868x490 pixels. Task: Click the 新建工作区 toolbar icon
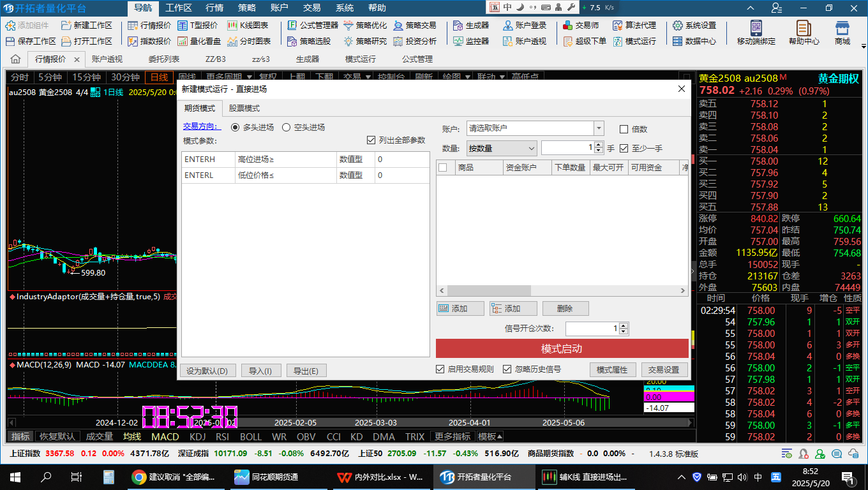tap(86, 26)
